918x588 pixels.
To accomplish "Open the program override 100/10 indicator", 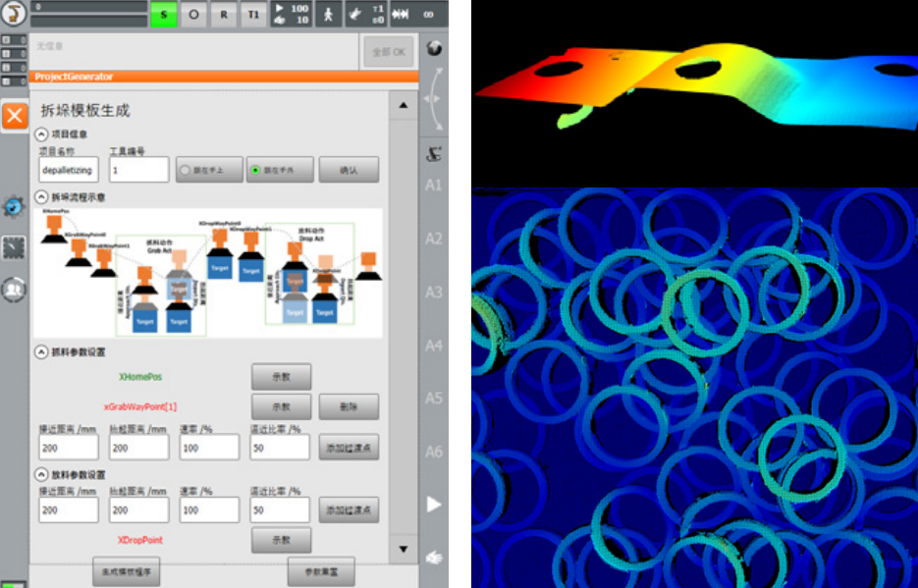I will click(x=292, y=14).
